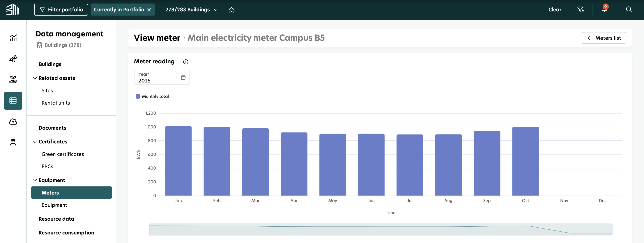Show Meter reading info tooltip icon

coord(186,62)
